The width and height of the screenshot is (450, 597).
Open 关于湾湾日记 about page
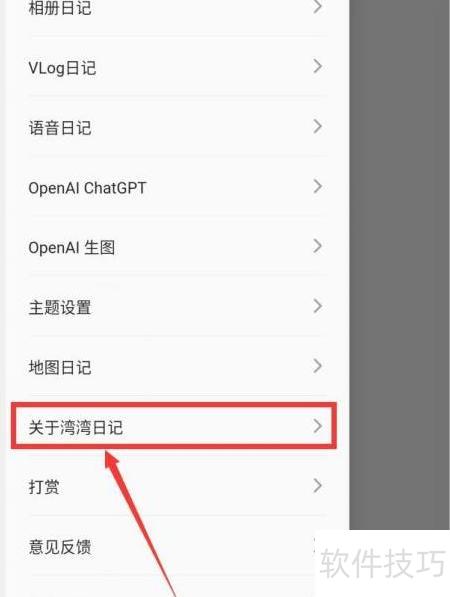point(174,426)
